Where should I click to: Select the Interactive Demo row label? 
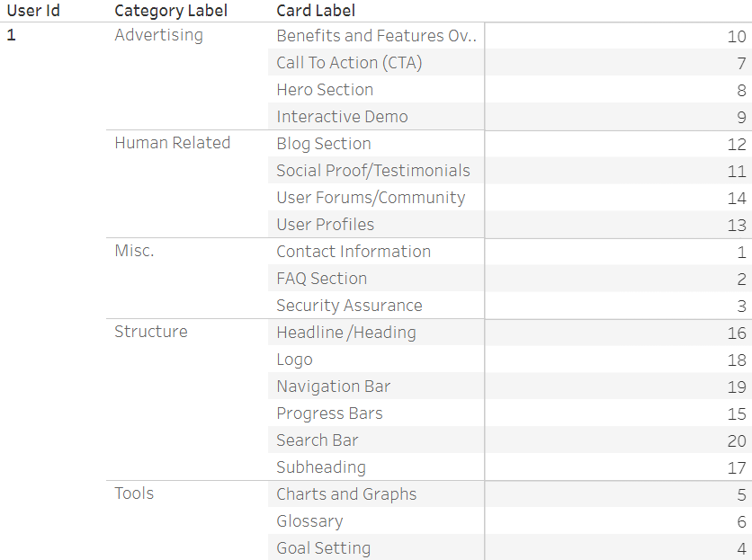[x=342, y=117]
